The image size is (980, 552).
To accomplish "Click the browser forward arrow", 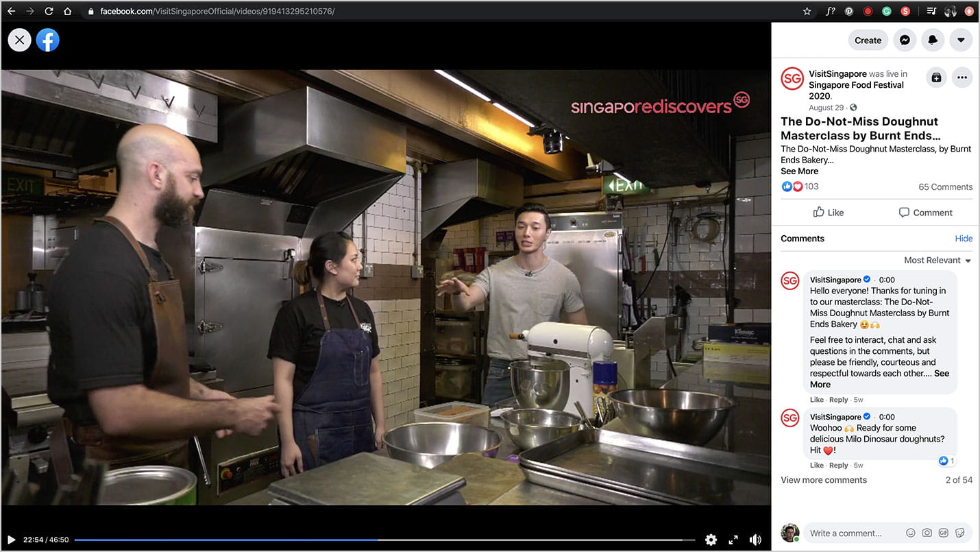I will (x=29, y=11).
